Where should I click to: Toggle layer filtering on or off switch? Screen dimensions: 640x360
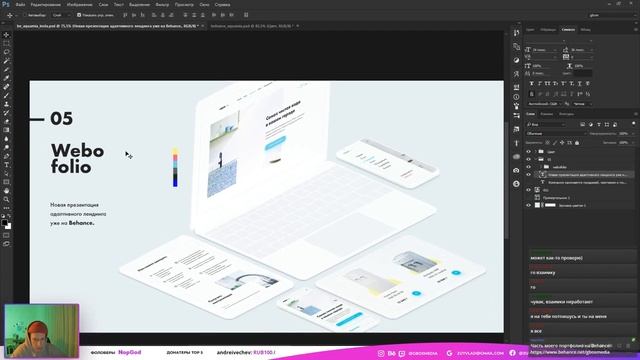click(633, 123)
